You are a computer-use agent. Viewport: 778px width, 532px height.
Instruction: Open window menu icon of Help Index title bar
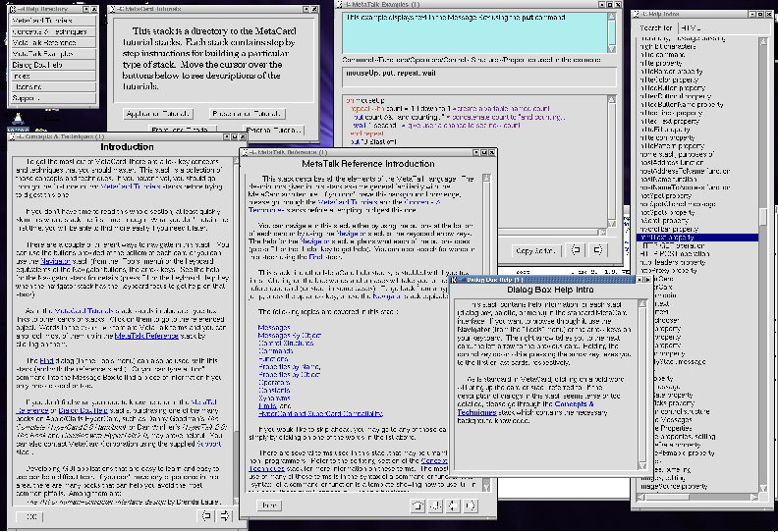[x=639, y=14]
